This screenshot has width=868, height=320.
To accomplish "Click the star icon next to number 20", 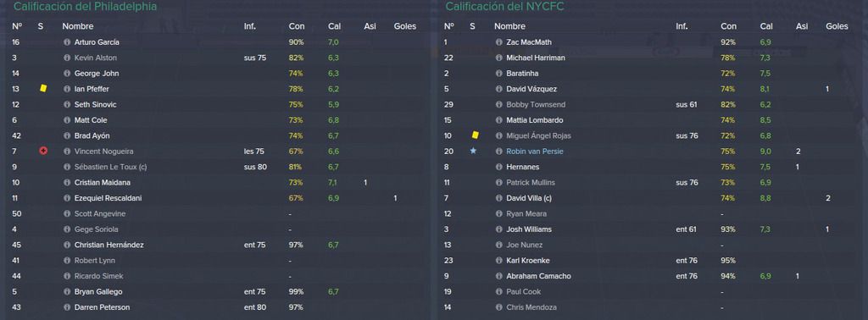I will pyautogui.click(x=473, y=151).
